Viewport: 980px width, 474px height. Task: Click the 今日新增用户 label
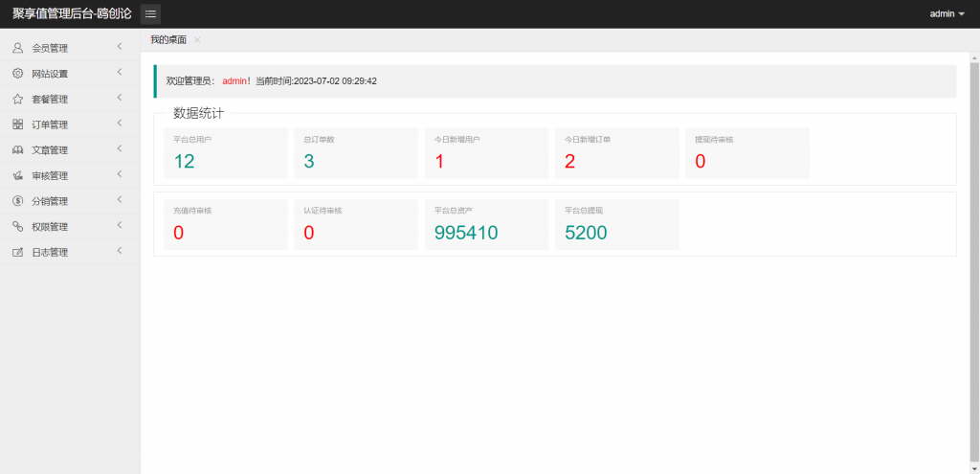point(457,140)
